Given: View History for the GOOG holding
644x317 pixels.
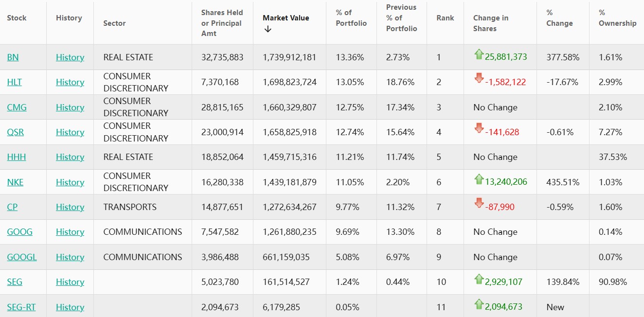Looking at the screenshot, I should tap(70, 232).
